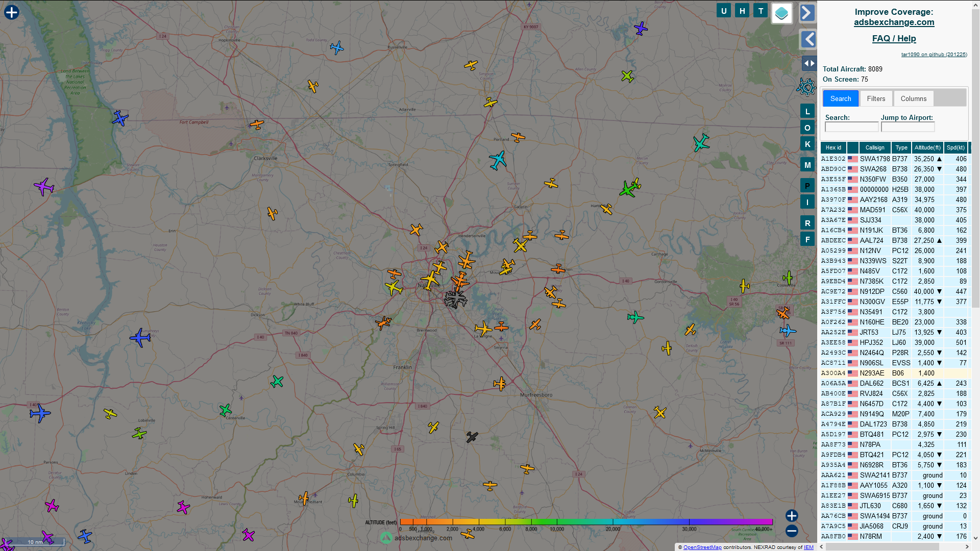
Task: Select the AAY2168 aircraft row
Action: click(895, 199)
